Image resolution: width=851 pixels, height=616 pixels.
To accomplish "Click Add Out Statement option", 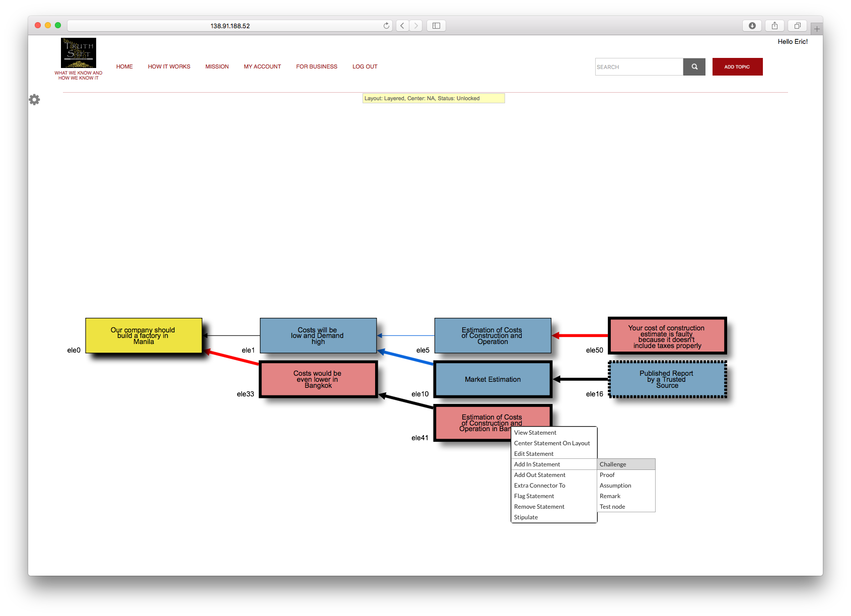I will pos(539,475).
